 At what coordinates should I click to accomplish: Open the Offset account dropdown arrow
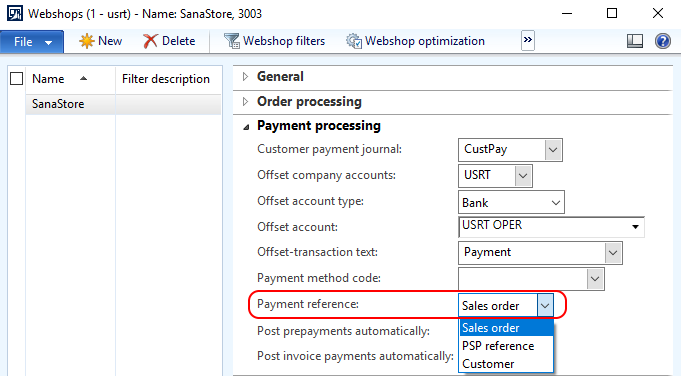click(x=635, y=227)
